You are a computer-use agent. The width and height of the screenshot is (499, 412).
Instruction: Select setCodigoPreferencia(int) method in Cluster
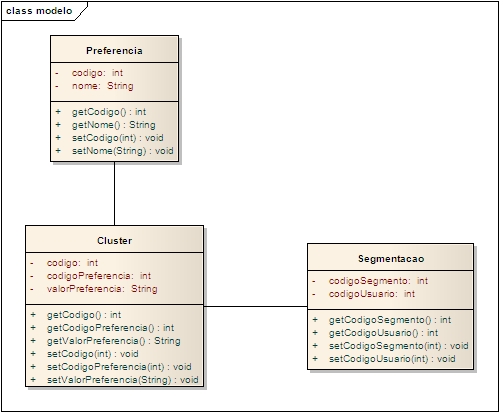tap(119, 367)
